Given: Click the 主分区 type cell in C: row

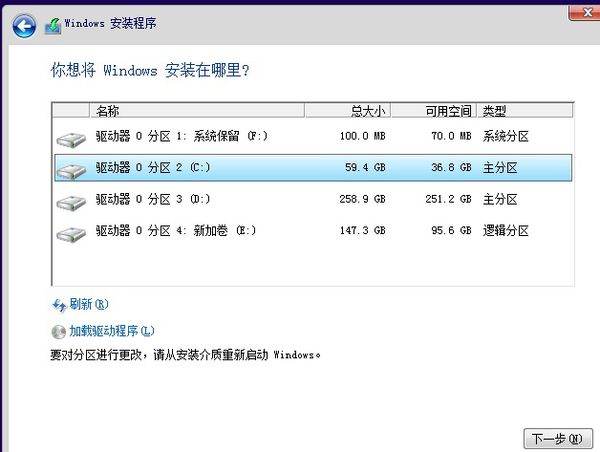Looking at the screenshot, I should pos(500,168).
